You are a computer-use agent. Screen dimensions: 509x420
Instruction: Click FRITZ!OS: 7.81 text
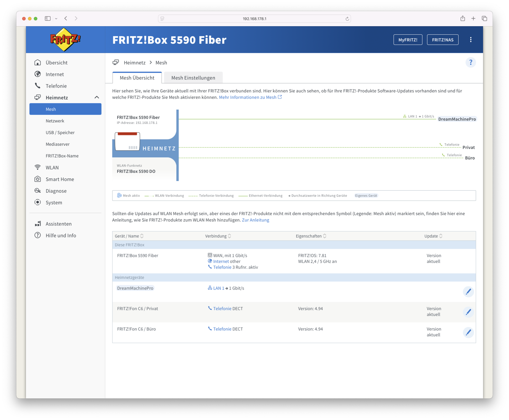tap(312, 256)
